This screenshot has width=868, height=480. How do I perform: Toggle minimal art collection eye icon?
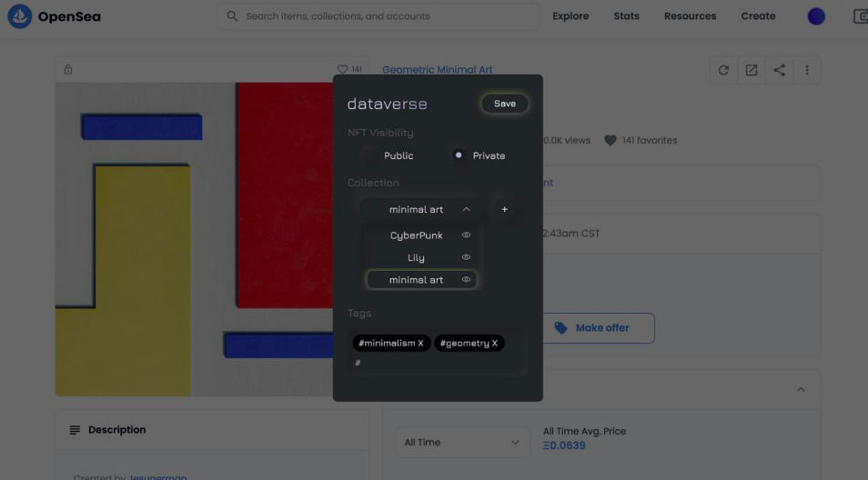tap(466, 279)
